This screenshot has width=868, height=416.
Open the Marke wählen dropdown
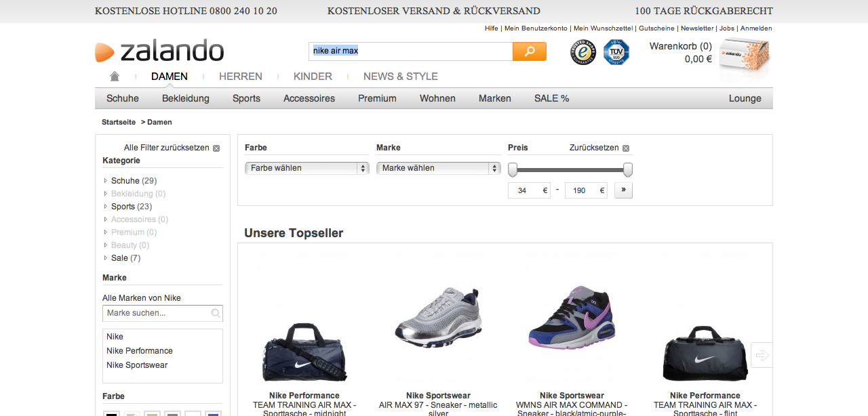tap(438, 168)
